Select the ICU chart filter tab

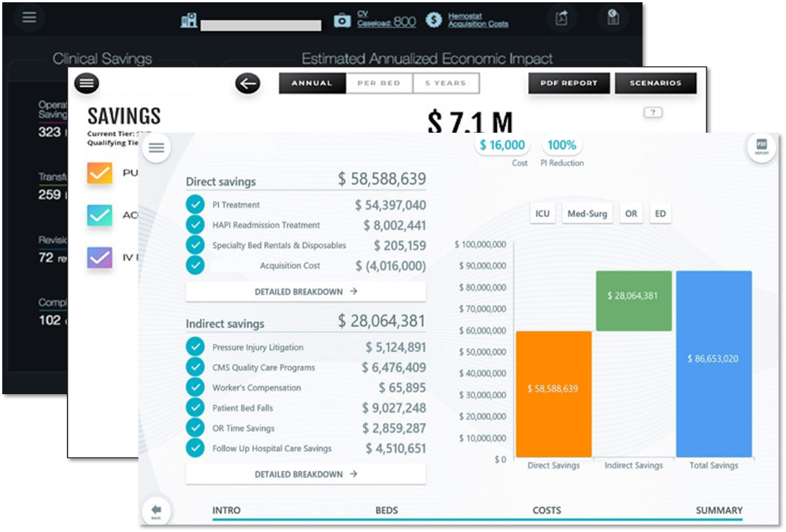tap(542, 213)
